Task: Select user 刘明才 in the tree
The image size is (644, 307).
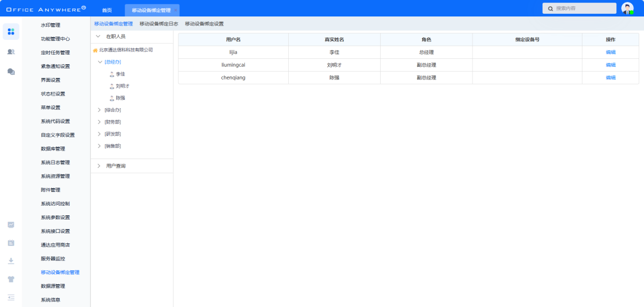Action: (123, 86)
